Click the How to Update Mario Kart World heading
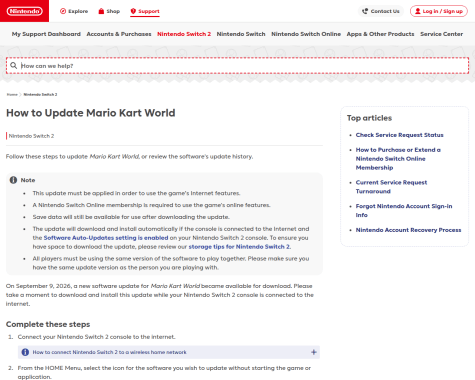Viewport: 475px width, 380px height. point(91,113)
